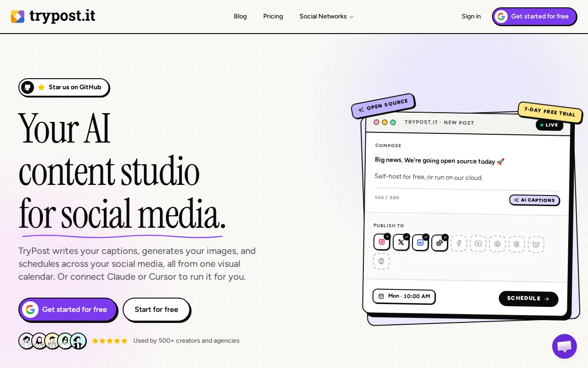Select the Threads icon in Publish To
This screenshot has width=588, height=368.
(517, 244)
